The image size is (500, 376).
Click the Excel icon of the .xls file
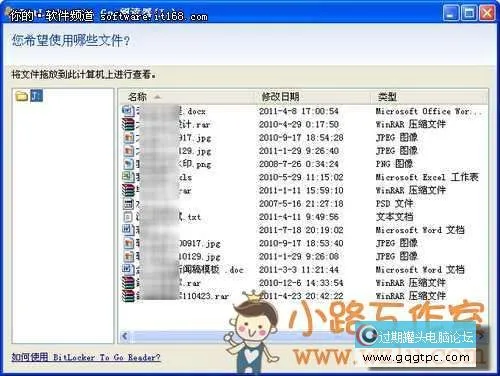click(x=128, y=177)
